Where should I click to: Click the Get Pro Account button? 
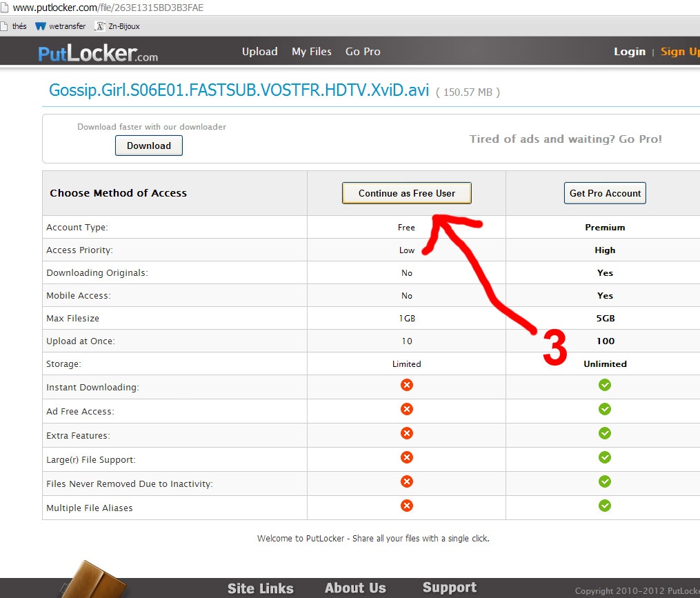[x=605, y=193]
